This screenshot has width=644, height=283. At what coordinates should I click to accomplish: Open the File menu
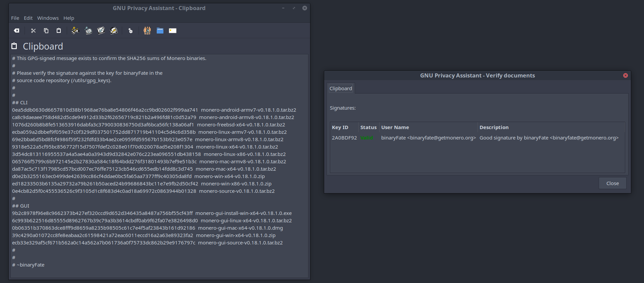pyautogui.click(x=15, y=18)
